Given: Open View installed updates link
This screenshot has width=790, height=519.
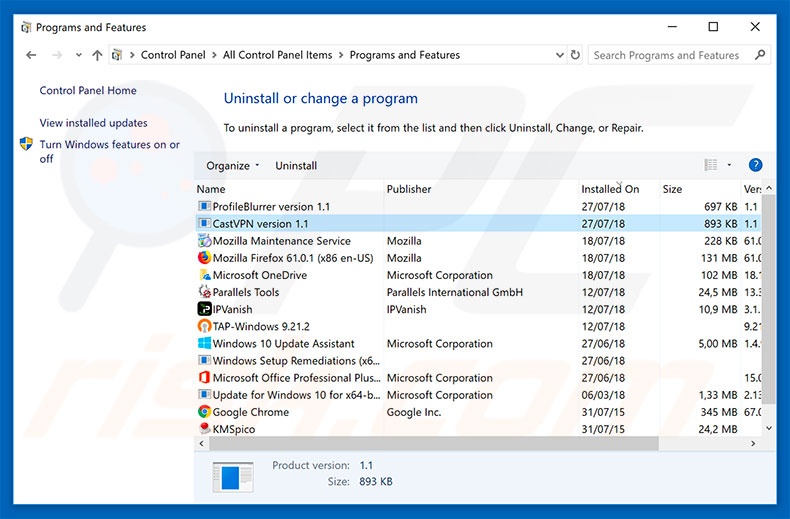Looking at the screenshot, I should [93, 123].
